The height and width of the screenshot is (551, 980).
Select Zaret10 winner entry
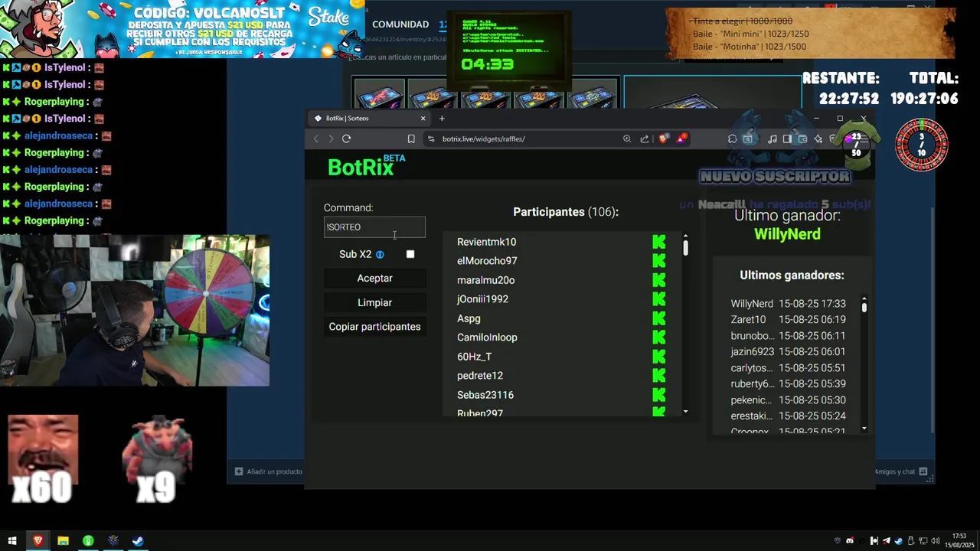tap(788, 320)
